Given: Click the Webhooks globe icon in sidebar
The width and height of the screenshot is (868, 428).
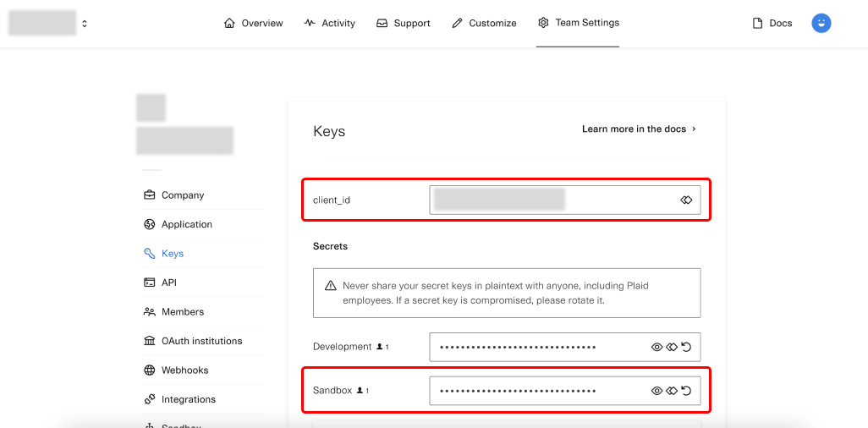Looking at the screenshot, I should pyautogui.click(x=150, y=370).
